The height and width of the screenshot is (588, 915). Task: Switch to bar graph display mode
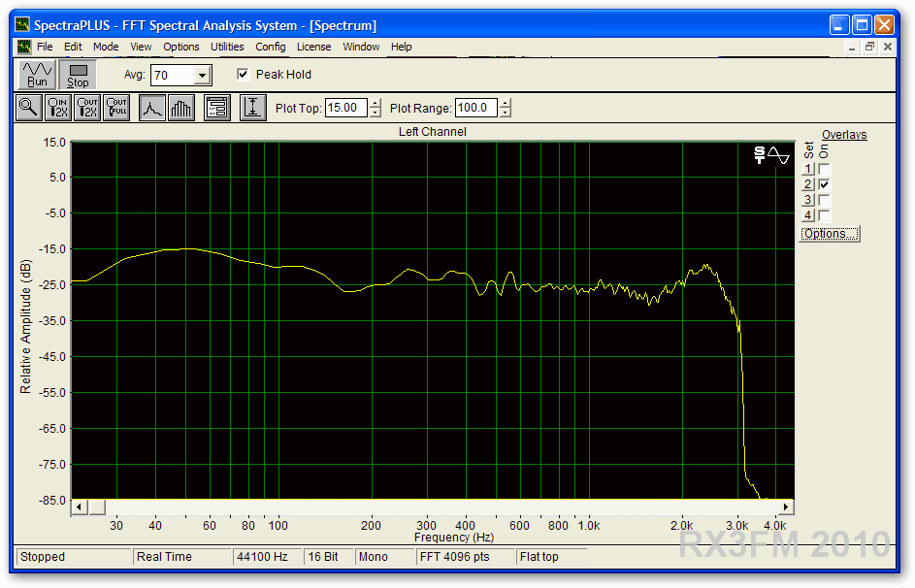(x=180, y=108)
